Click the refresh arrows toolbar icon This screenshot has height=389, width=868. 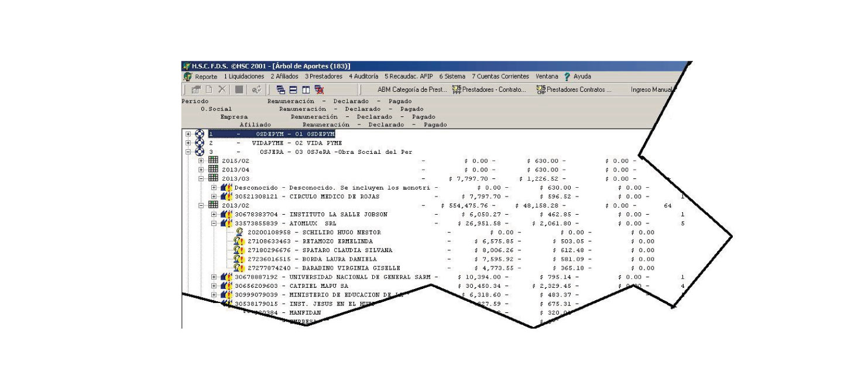tap(256, 90)
